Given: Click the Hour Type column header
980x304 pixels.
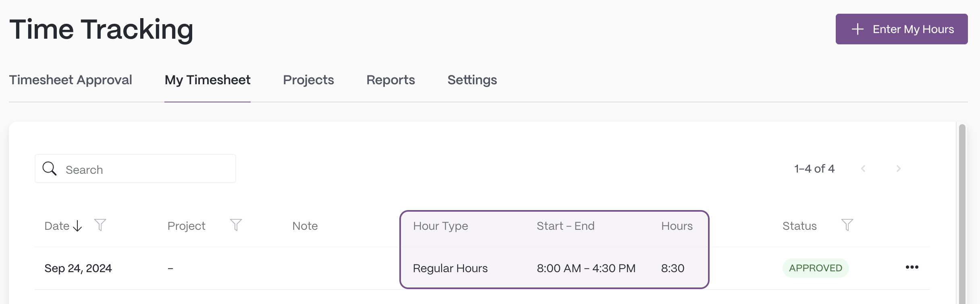Looking at the screenshot, I should [440, 226].
